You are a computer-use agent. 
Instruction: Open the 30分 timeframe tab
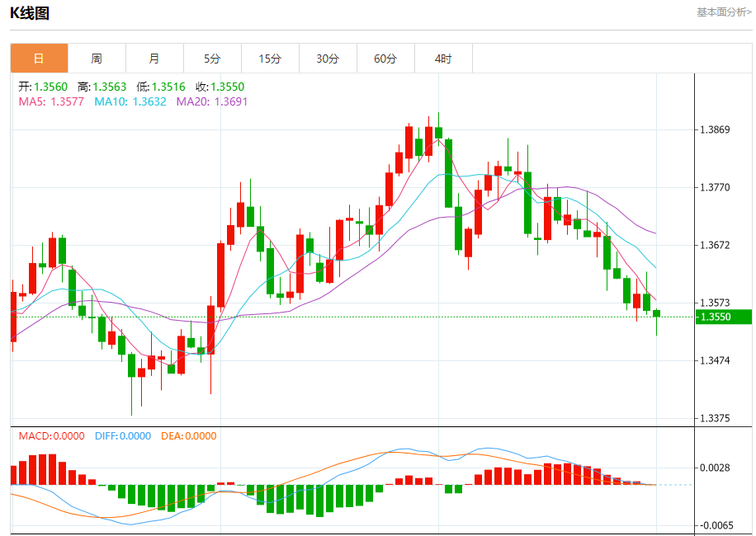(x=328, y=59)
